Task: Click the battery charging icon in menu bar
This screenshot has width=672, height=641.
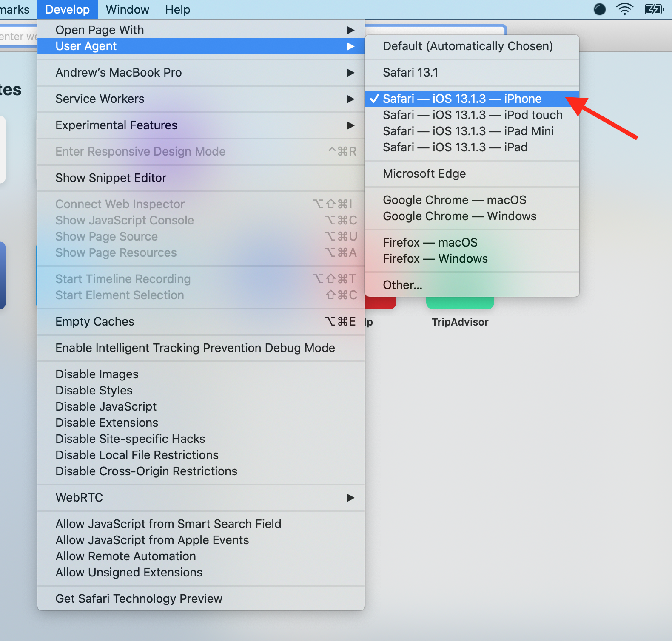Action: click(x=654, y=9)
